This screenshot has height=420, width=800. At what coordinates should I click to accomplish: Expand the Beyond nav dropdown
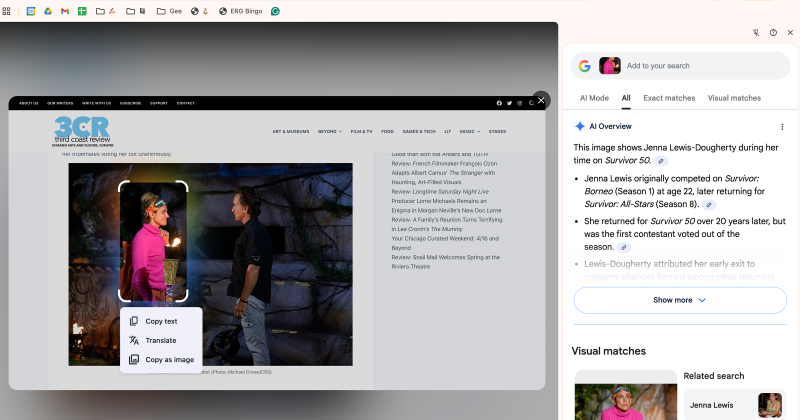[x=330, y=132]
